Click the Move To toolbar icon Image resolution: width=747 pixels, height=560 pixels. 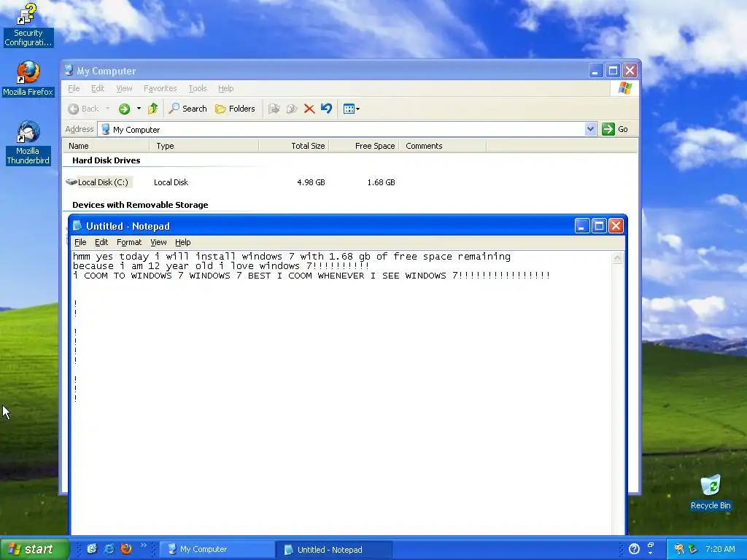click(274, 109)
